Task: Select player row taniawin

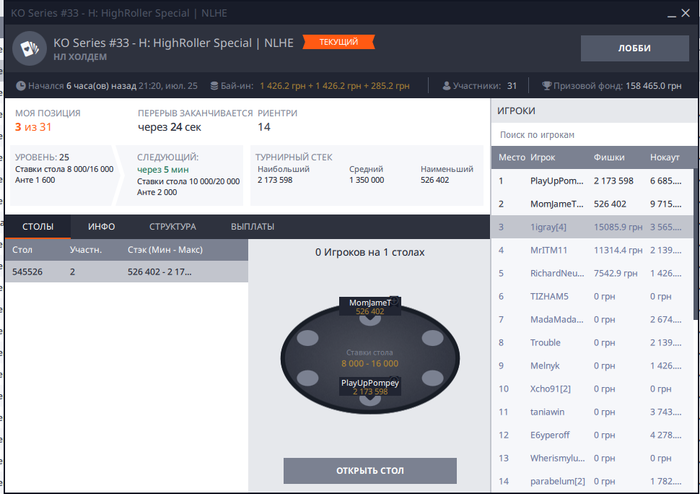Action: pos(592,412)
